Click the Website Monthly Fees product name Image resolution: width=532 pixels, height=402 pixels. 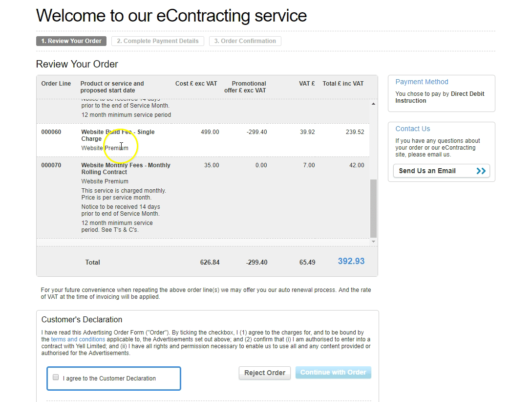[x=126, y=168]
